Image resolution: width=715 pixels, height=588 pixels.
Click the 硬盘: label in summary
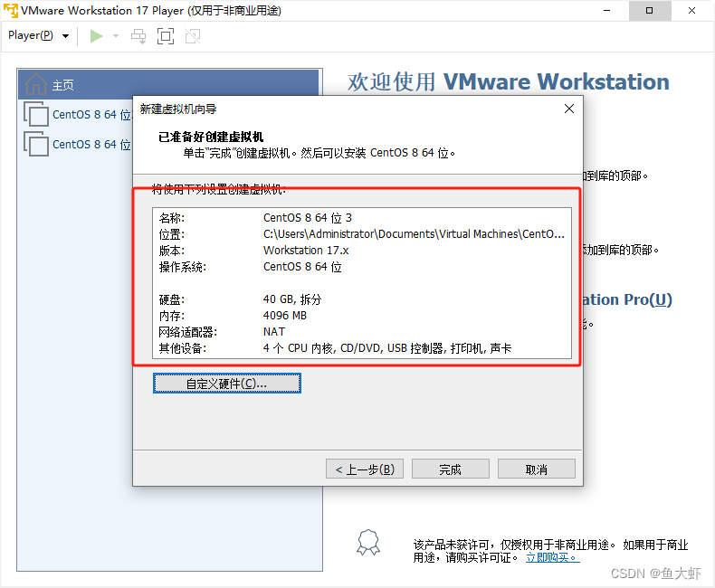(171, 299)
